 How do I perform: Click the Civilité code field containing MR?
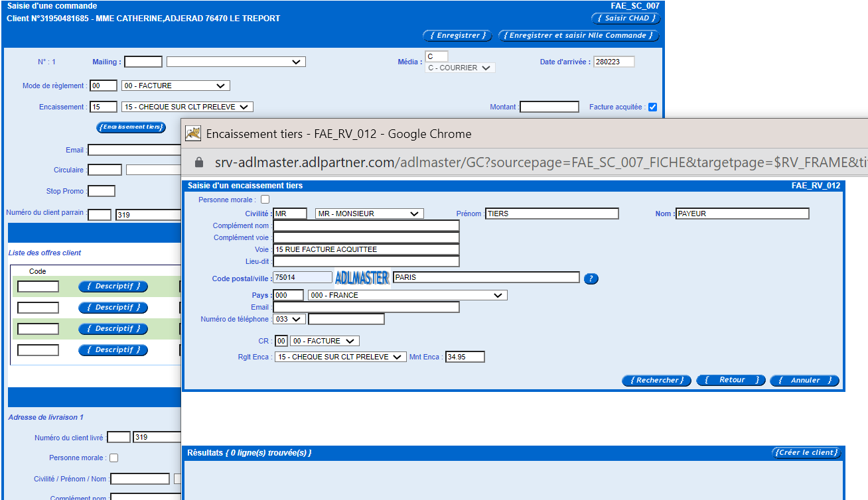click(290, 214)
